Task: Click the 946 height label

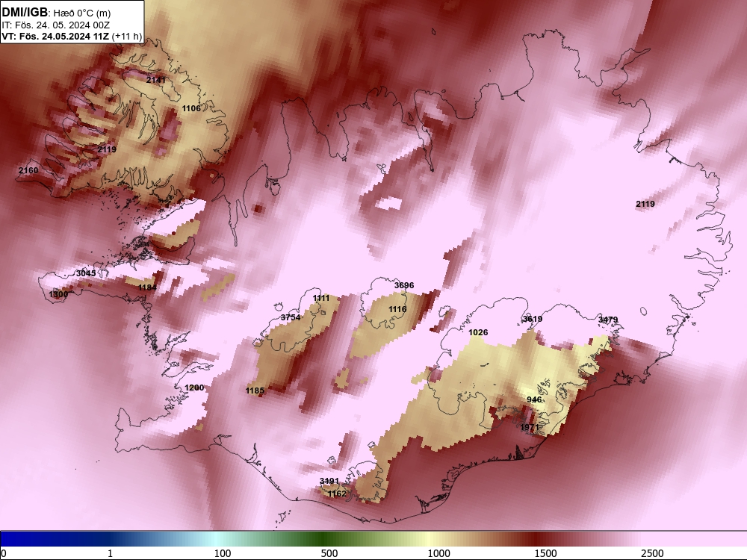Action: [x=534, y=399]
